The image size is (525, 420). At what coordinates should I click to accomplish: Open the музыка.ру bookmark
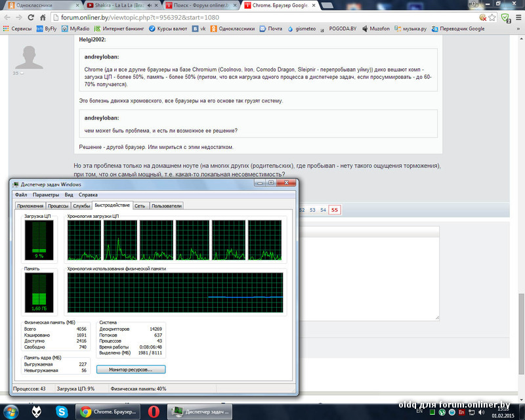coord(411,29)
